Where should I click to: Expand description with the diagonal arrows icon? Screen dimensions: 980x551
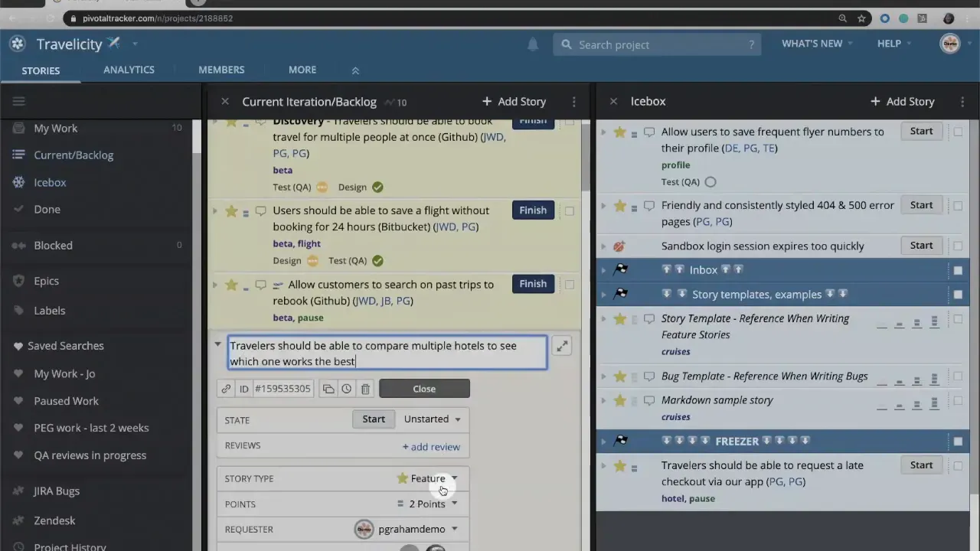[561, 345]
